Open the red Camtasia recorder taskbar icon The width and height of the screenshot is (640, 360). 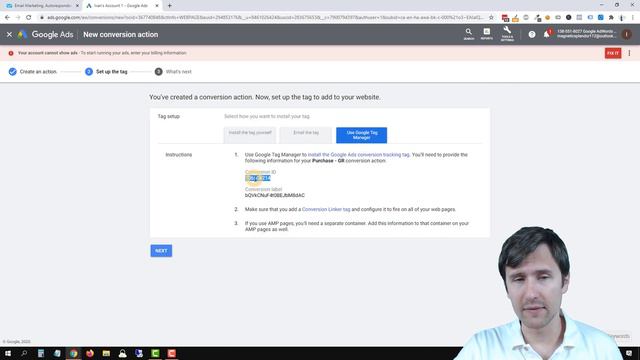pos(171,353)
